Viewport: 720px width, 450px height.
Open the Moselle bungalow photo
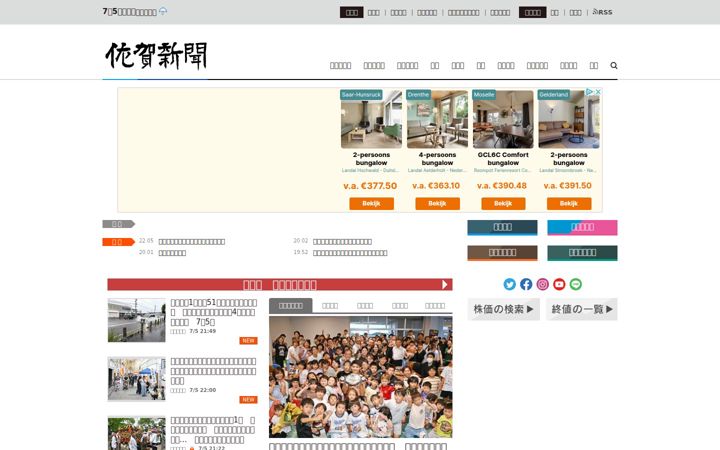click(x=503, y=119)
